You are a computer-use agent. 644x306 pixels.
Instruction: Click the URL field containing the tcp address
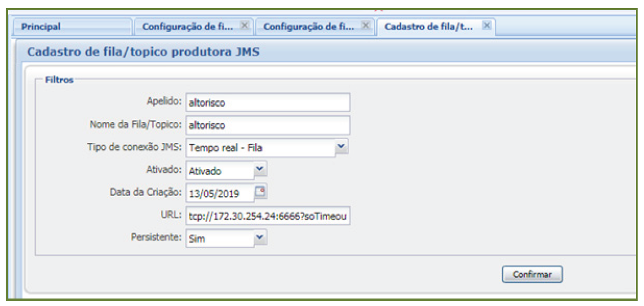[267, 216]
